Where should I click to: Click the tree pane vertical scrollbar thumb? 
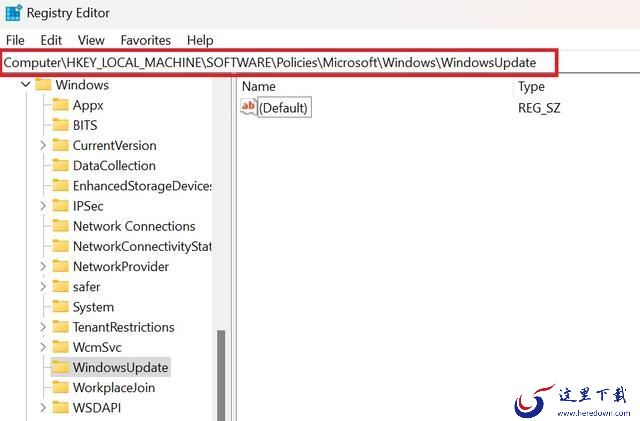tap(221, 375)
